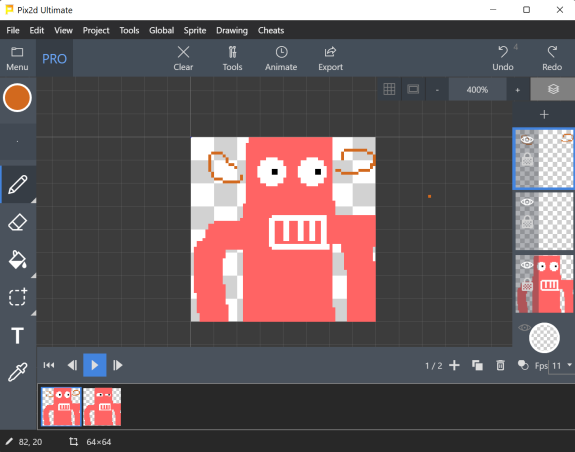575x452 pixels.
Task: Toggle visibility of the red monster layer
Action: [527, 265]
